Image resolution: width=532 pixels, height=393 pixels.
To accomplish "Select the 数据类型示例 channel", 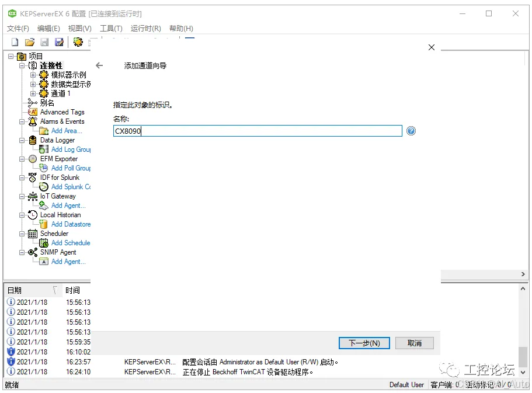I will (x=71, y=84).
